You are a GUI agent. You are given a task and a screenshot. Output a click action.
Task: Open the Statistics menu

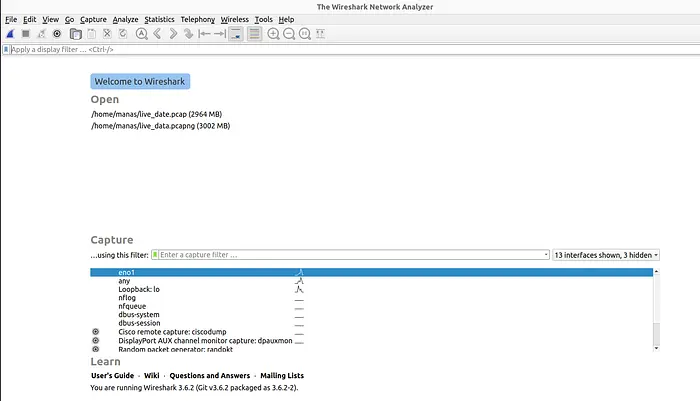point(159,19)
